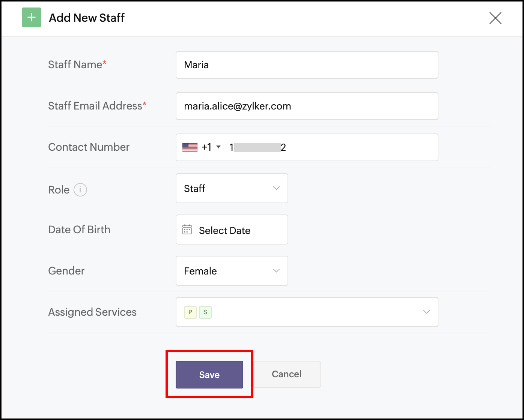524x420 pixels.
Task: Click the Gender chevron arrow
Action: click(x=277, y=271)
